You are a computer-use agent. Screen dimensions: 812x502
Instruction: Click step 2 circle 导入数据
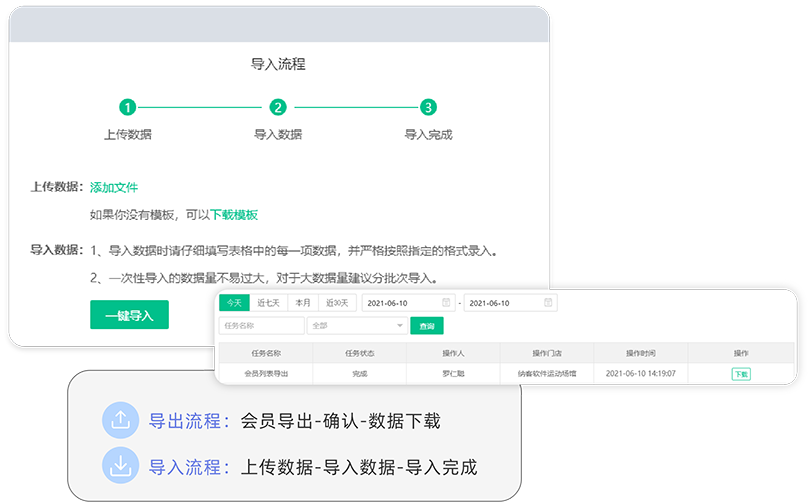pos(278,107)
